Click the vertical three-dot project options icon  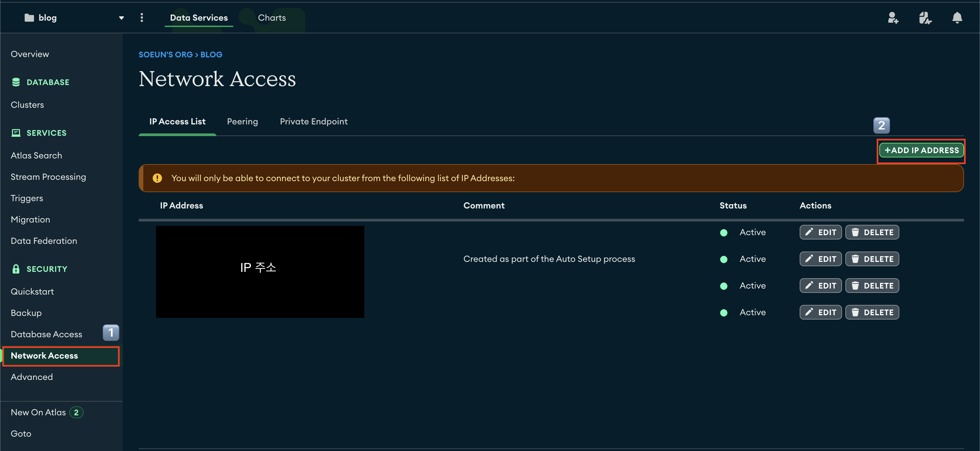click(x=142, y=18)
